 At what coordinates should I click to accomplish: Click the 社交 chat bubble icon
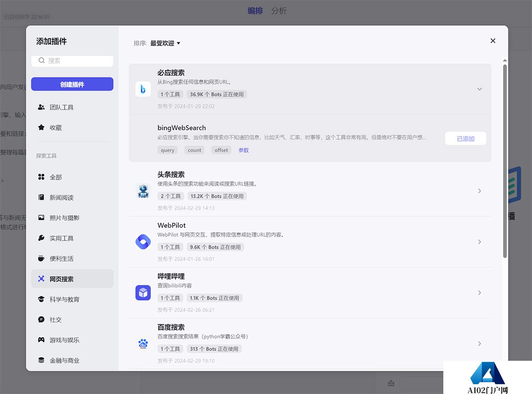tap(41, 320)
